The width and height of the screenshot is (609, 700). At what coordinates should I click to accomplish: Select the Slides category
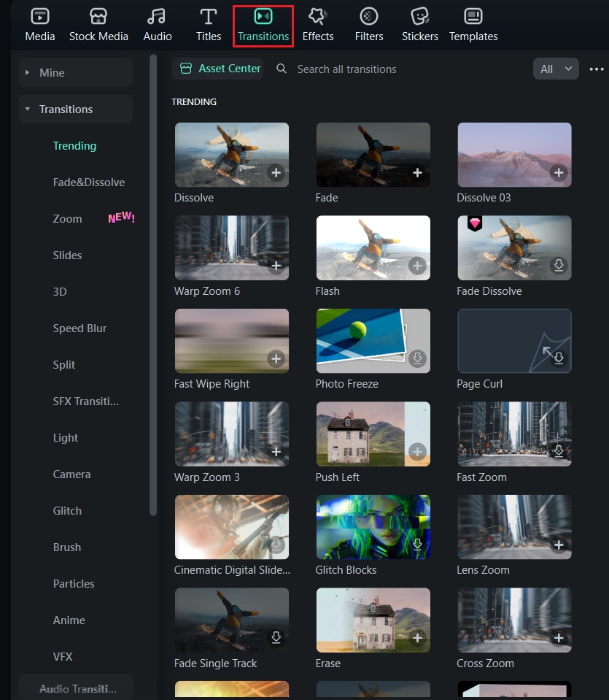67,255
